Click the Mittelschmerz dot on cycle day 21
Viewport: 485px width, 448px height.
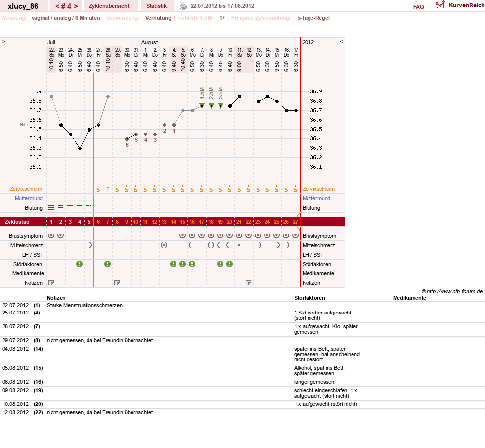pyautogui.click(x=239, y=245)
